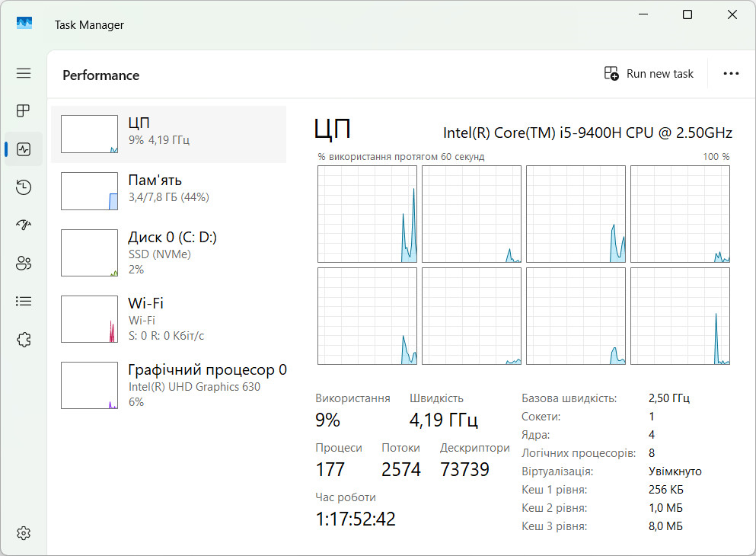Click the Task Manager title bar icon
Image resolution: width=756 pixels, height=556 pixels.
(x=24, y=24)
